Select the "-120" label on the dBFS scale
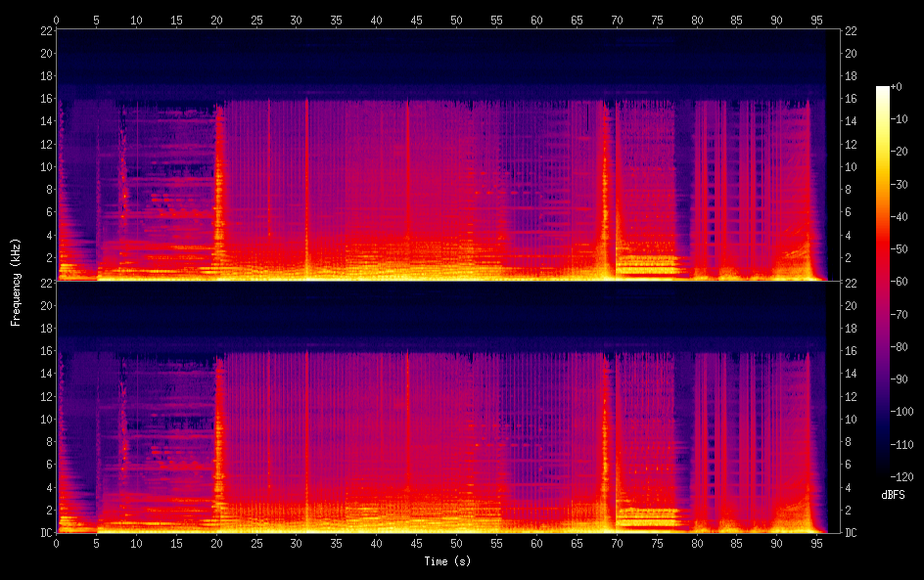The image size is (924, 580). 903,478
